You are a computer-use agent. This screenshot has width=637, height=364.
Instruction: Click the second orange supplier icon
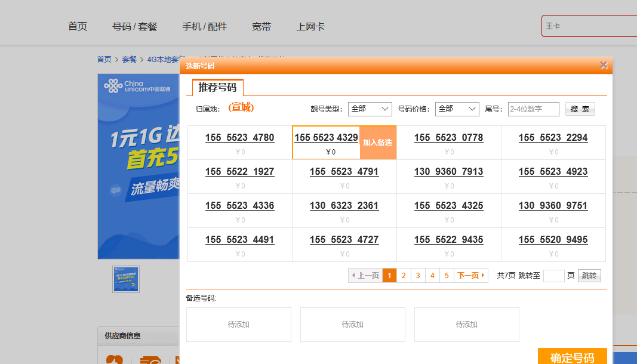(151, 360)
